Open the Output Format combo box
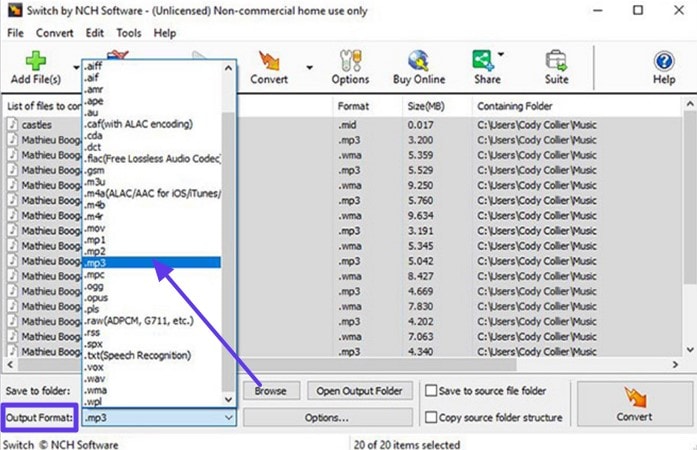The width and height of the screenshot is (697, 450). (159, 418)
